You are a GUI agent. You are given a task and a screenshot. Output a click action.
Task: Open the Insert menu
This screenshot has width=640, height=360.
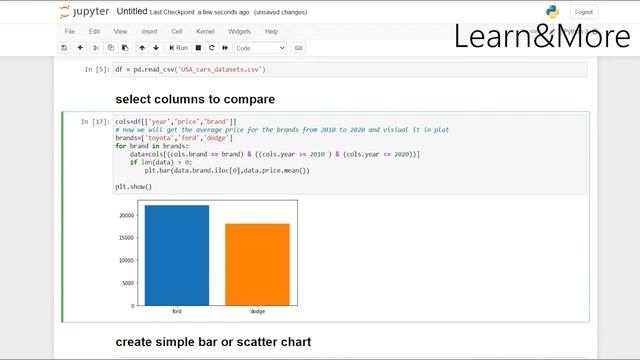pyautogui.click(x=149, y=31)
